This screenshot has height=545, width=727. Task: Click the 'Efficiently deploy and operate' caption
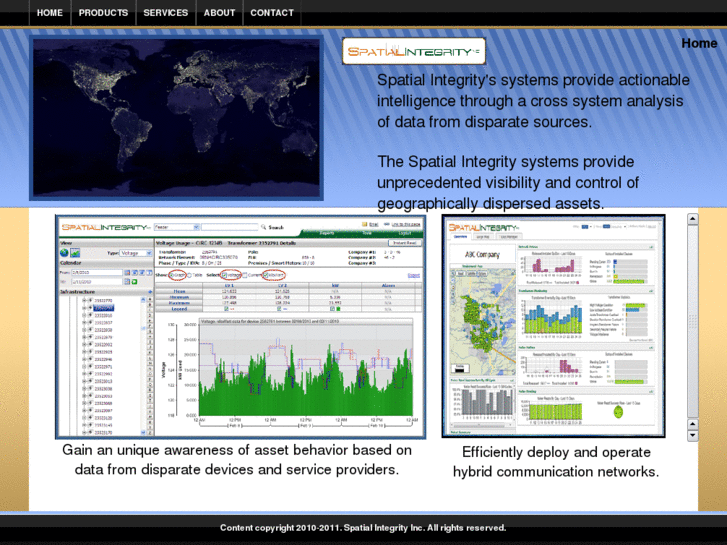556,462
